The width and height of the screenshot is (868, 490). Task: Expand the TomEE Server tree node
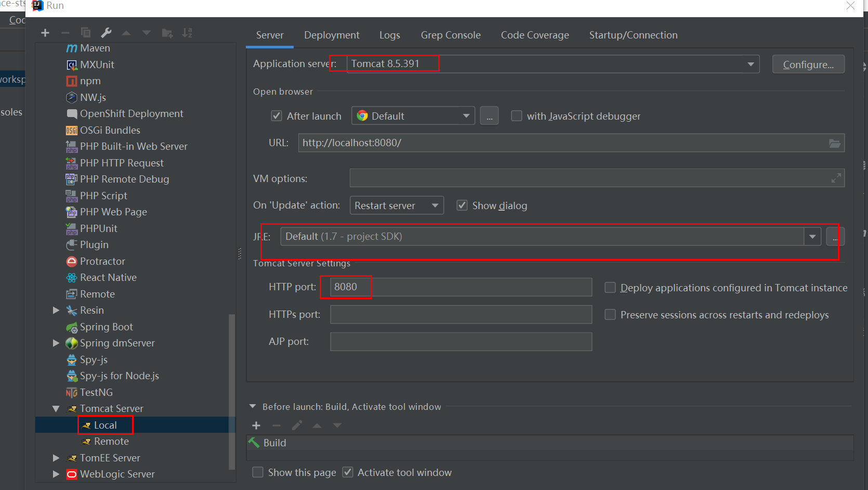pos(56,458)
